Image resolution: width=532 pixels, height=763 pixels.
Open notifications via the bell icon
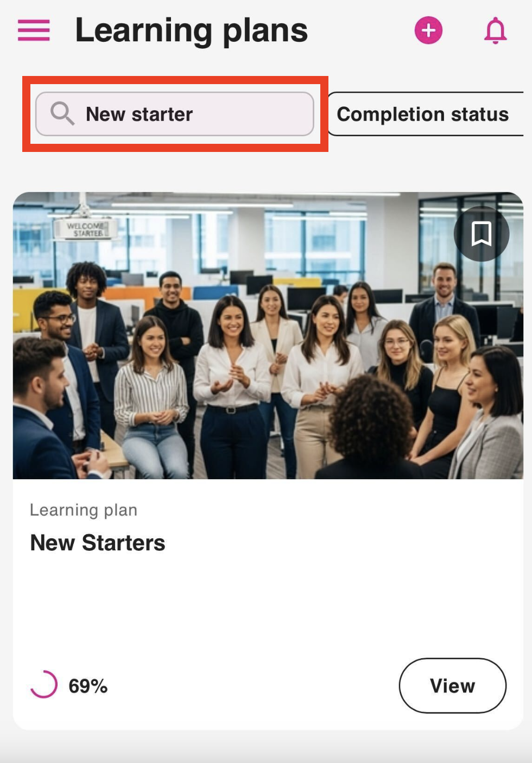pos(495,30)
